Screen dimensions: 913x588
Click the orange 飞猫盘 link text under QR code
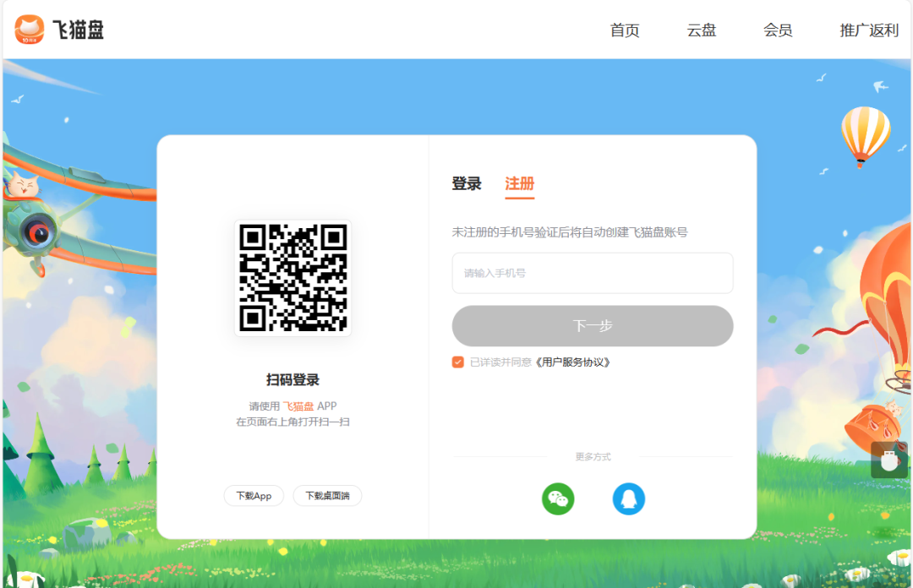click(x=298, y=406)
